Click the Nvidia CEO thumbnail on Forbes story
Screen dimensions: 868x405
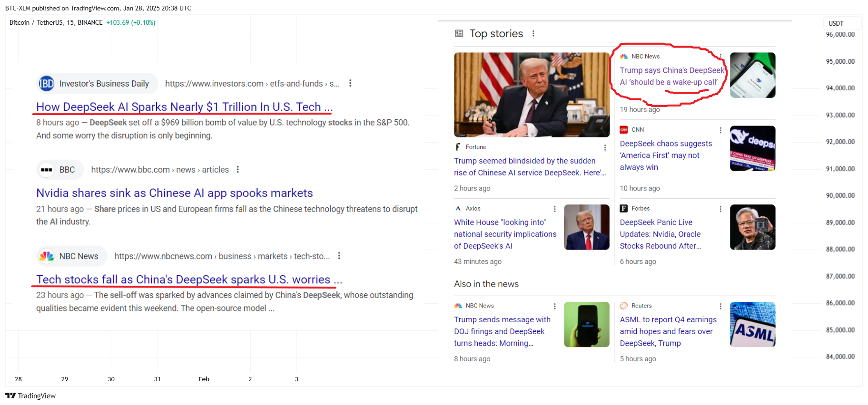tap(752, 227)
